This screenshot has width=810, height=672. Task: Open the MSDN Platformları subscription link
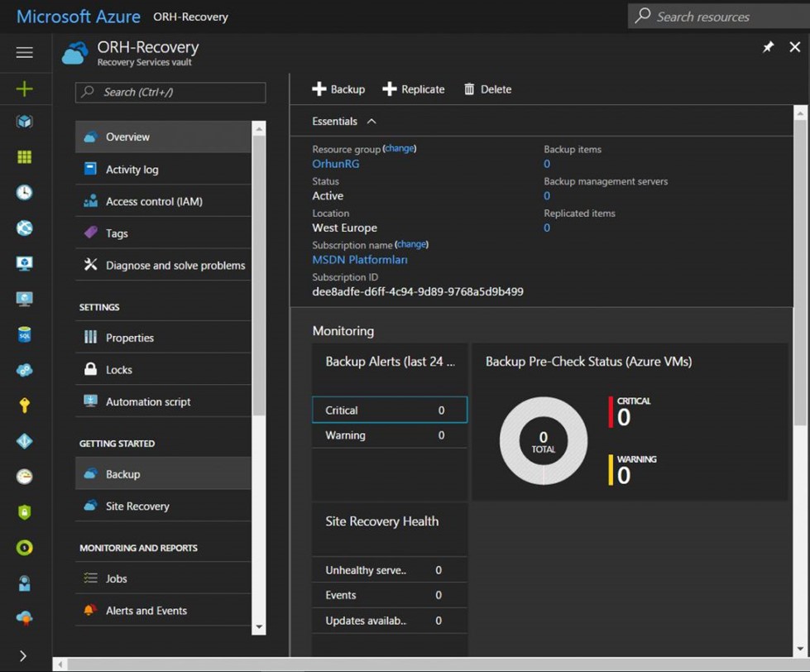pyautogui.click(x=360, y=260)
